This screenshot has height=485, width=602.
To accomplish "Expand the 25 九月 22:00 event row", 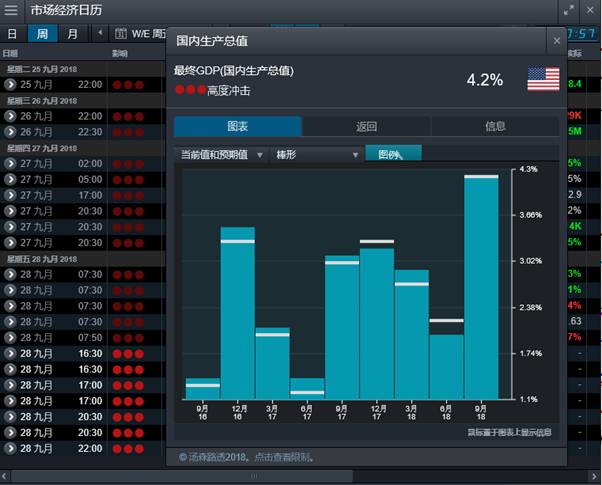I will tap(11, 85).
